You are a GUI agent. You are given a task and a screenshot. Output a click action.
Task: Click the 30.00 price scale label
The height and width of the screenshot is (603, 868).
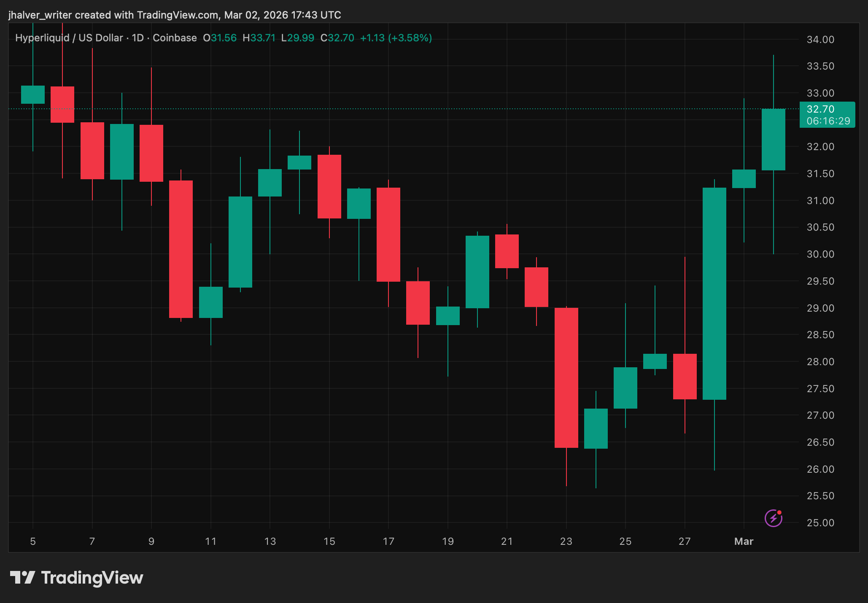coord(820,254)
